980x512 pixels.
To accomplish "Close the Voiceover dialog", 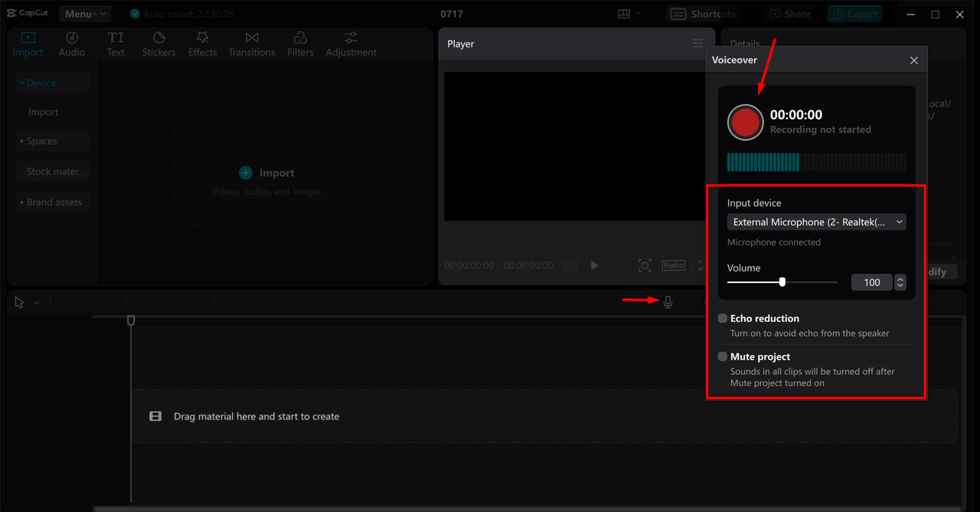I will [913, 60].
